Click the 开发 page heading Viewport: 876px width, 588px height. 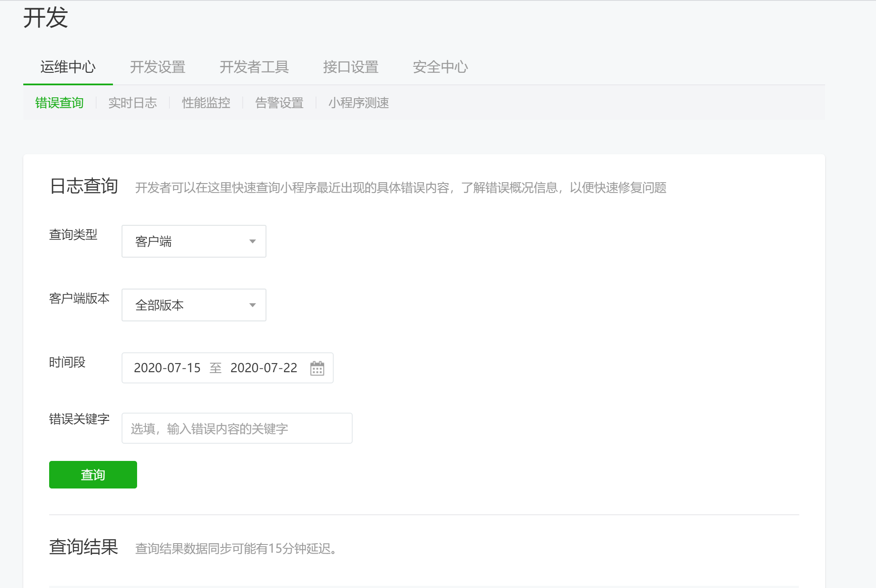pyautogui.click(x=45, y=18)
